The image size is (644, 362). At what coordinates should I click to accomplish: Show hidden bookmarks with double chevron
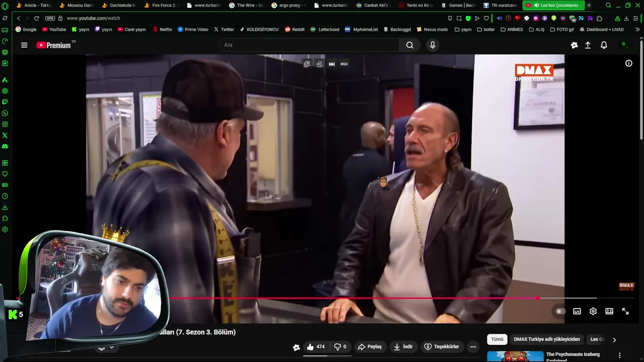[637, 29]
